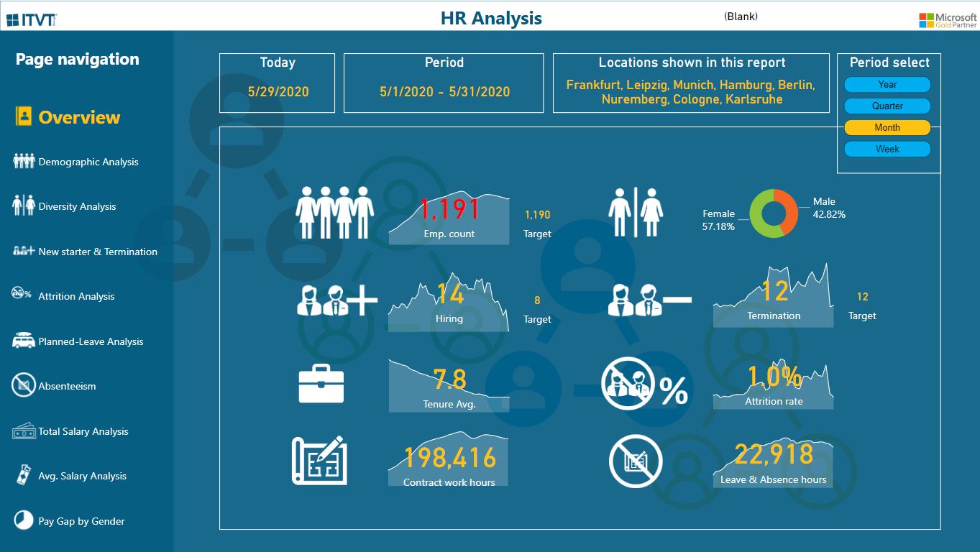Select the Week period button

coord(887,149)
